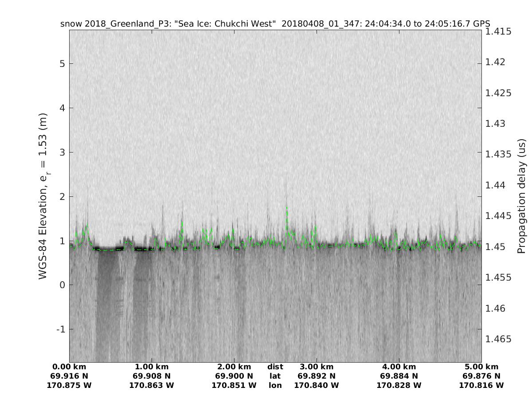Click the elevation tick label "3"
The height and width of the screenshot is (399, 532).
click(x=63, y=152)
